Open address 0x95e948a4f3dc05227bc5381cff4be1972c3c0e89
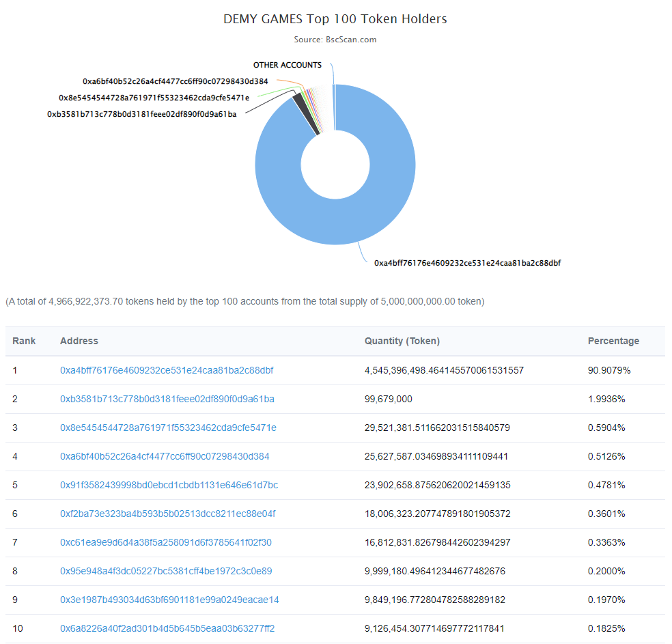672x644 pixels. [166, 571]
